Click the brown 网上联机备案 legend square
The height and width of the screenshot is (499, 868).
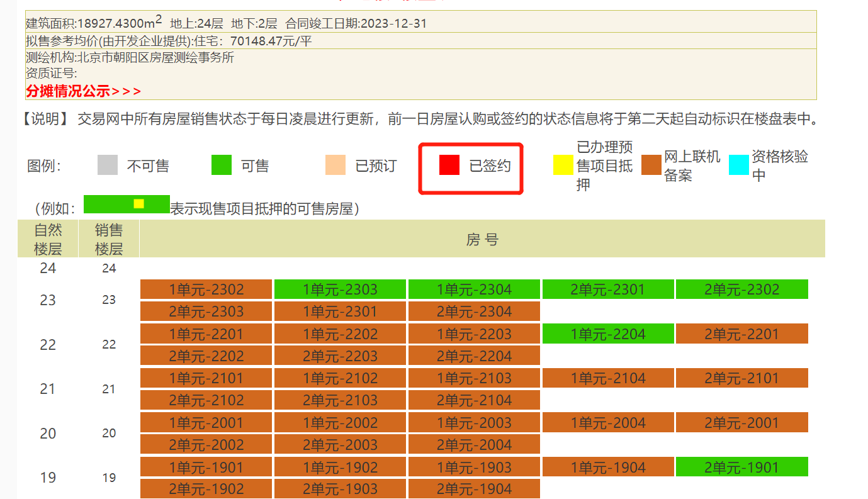tap(650, 165)
